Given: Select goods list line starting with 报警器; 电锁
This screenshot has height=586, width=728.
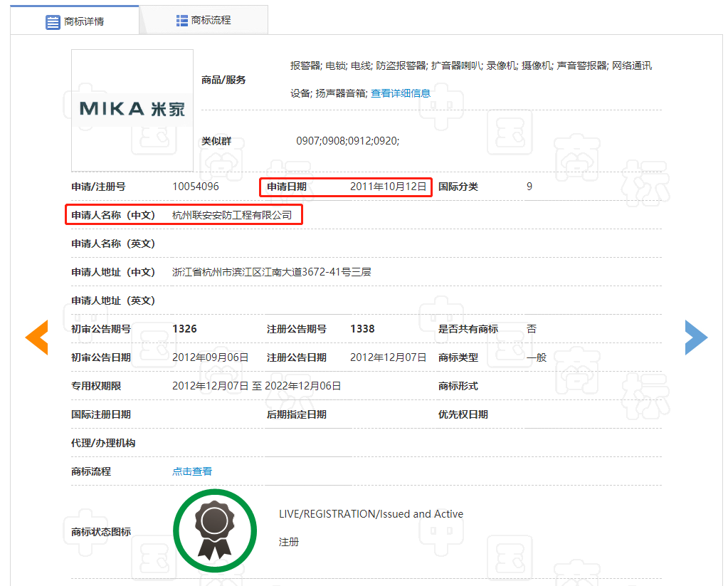Looking at the screenshot, I should click(x=471, y=66).
